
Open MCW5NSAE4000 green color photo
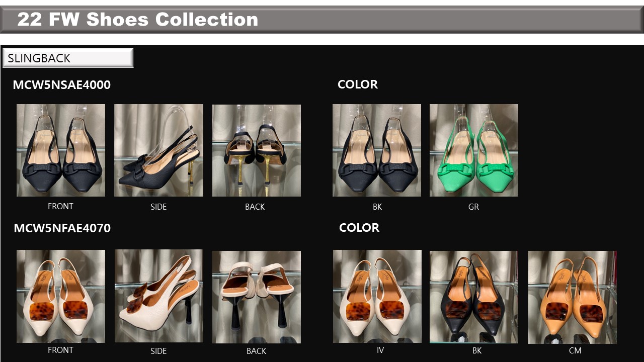coord(474,150)
